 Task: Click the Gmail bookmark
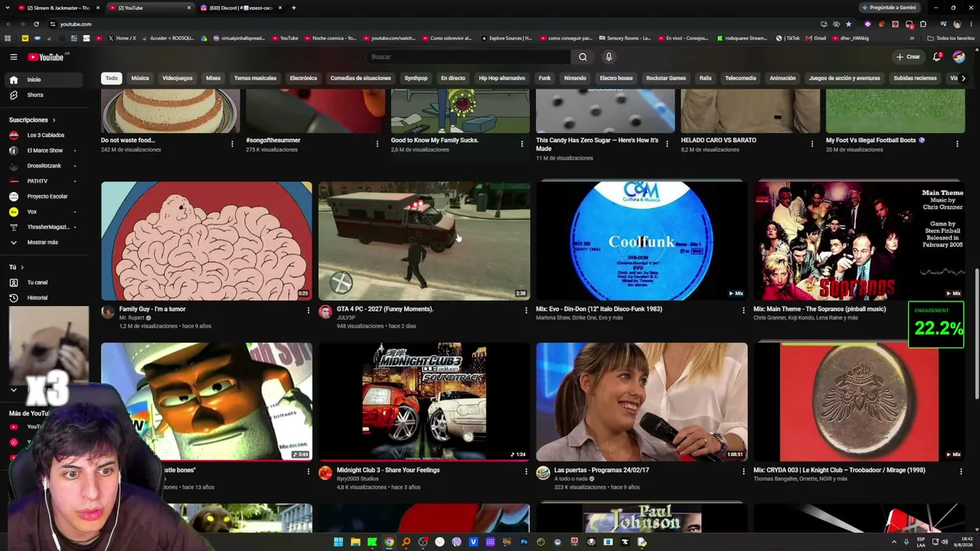815,38
